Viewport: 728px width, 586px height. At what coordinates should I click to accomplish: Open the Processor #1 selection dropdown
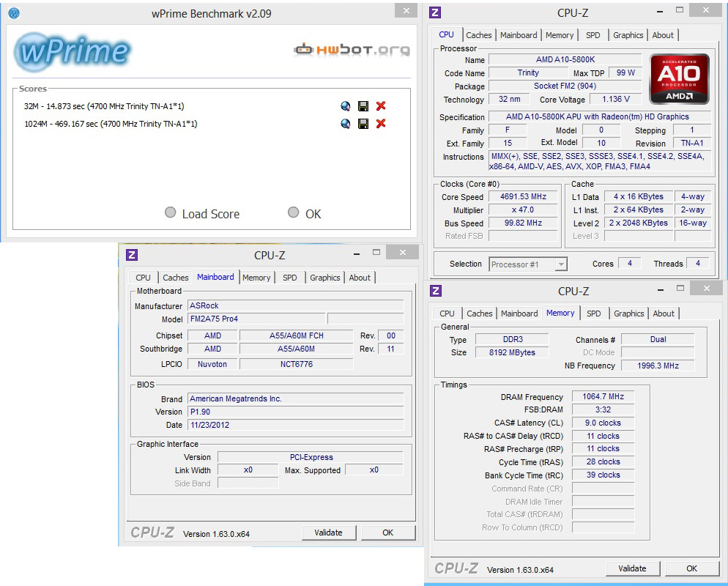[x=528, y=264]
